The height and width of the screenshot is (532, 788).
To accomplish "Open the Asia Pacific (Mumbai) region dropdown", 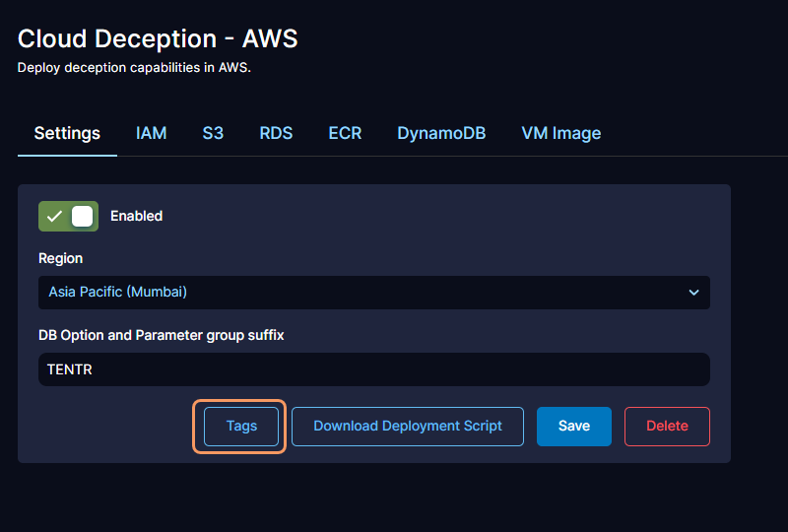I will (x=364, y=293).
